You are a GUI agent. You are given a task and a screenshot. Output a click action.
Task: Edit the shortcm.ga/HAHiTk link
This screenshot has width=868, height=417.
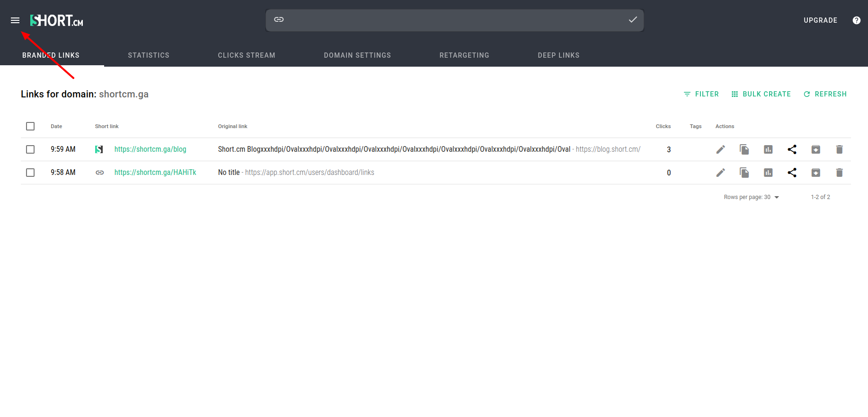(x=721, y=173)
